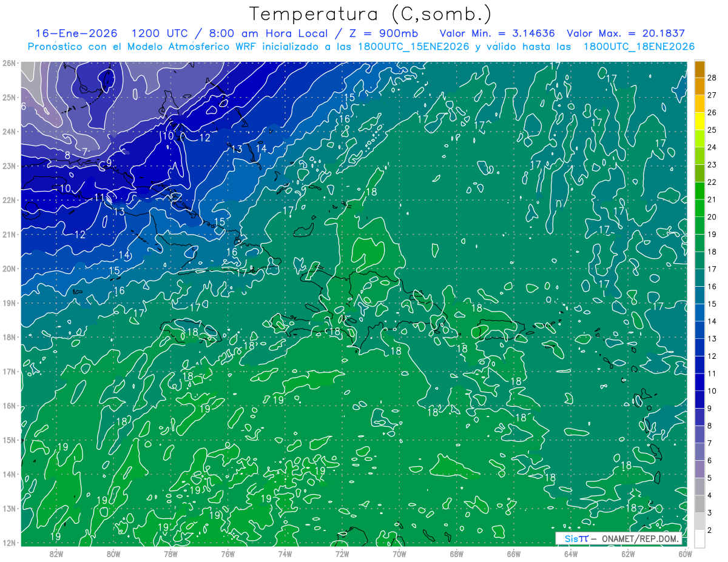The width and height of the screenshot is (728, 562).
Task: Click the '68W' longitude axis label
Action: point(456,554)
